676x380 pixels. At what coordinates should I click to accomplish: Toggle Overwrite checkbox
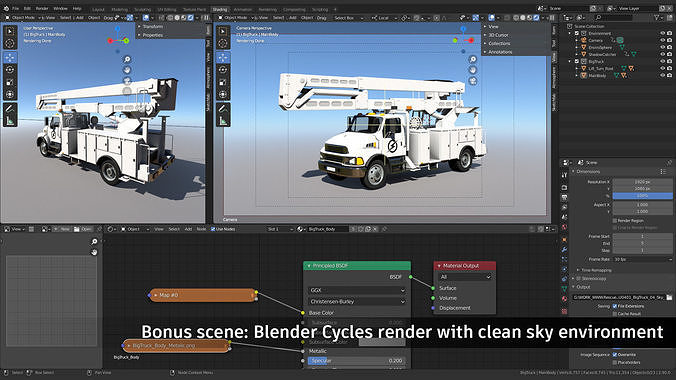click(x=615, y=355)
